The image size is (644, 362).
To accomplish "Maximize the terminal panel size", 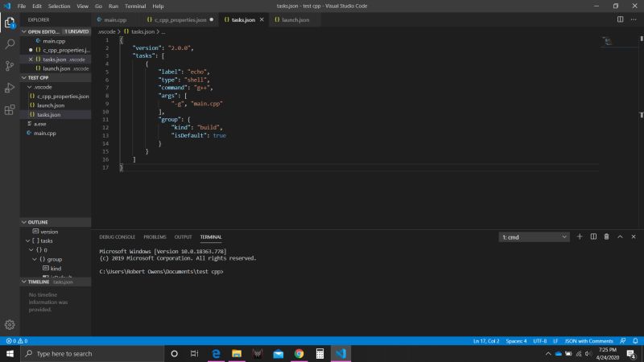I will click(620, 237).
